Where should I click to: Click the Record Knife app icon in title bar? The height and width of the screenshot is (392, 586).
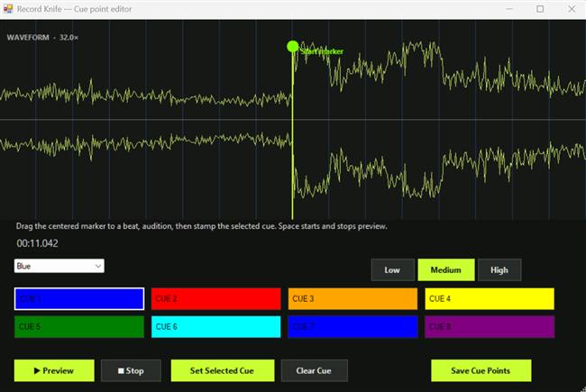(x=8, y=9)
